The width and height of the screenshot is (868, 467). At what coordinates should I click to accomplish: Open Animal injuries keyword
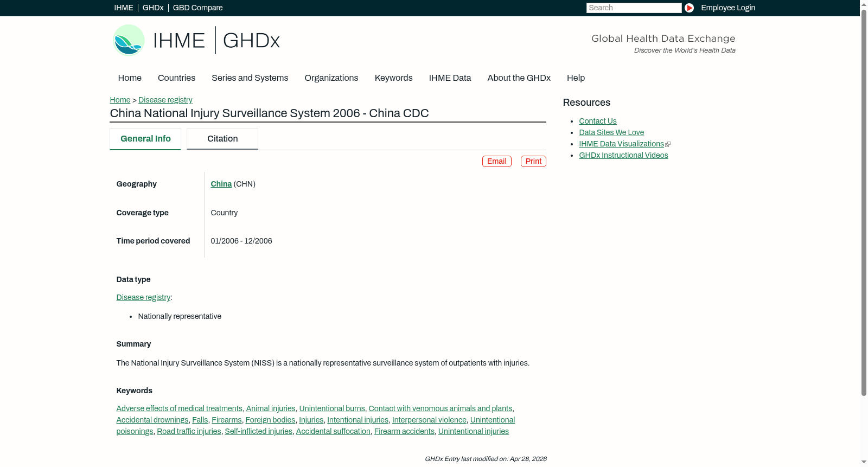[x=271, y=408]
